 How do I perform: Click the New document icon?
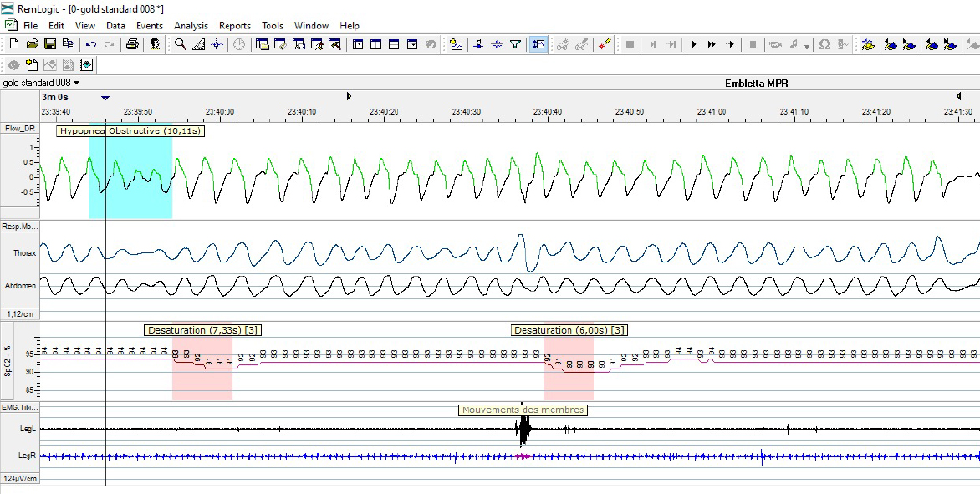coord(14,44)
